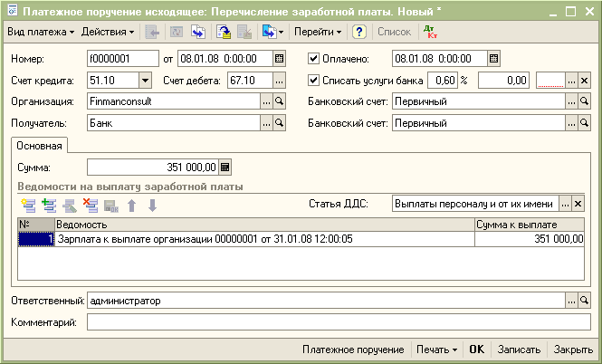Choose Счет дебета via ellipsis button
The height and width of the screenshot is (364, 602).
pos(279,81)
